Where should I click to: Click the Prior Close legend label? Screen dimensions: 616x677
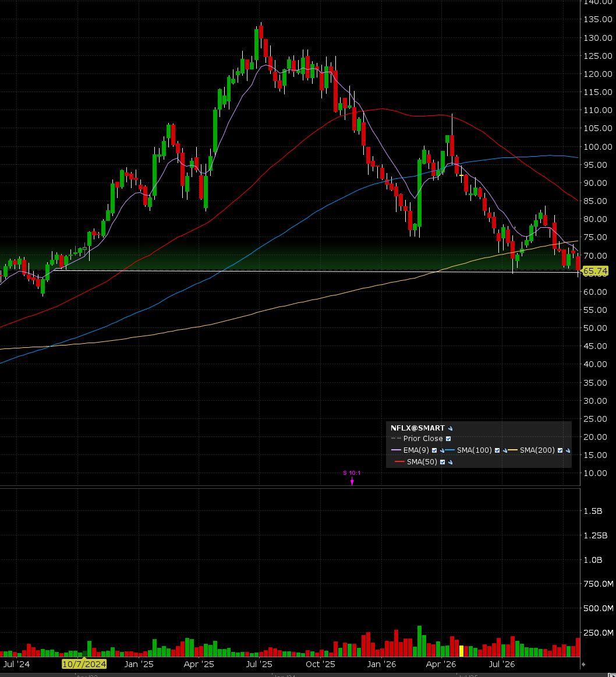pos(423,439)
